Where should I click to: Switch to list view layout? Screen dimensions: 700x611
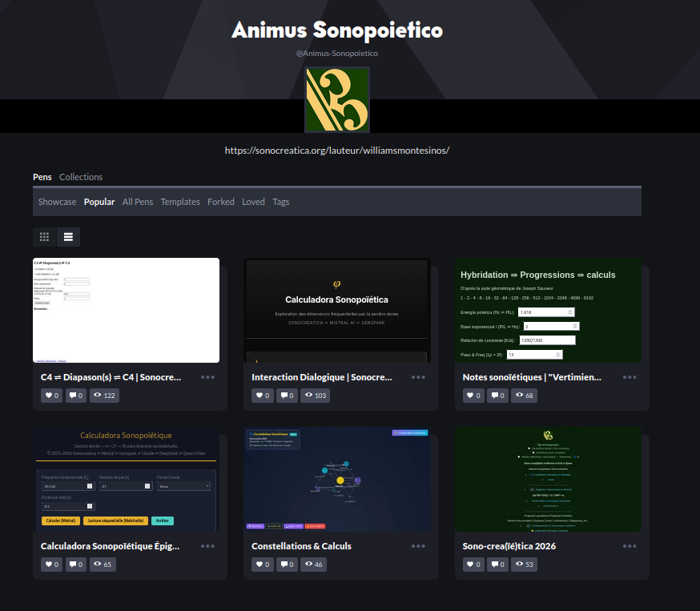coord(68,237)
